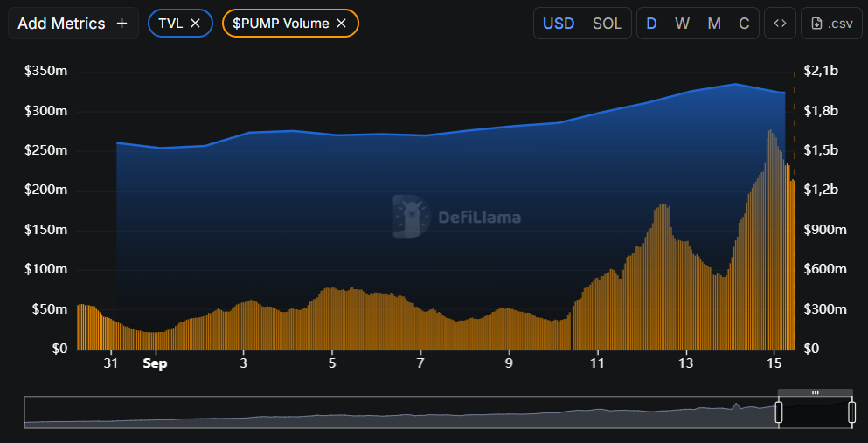
Task: Select the monthly (M) interval
Action: pos(714,24)
